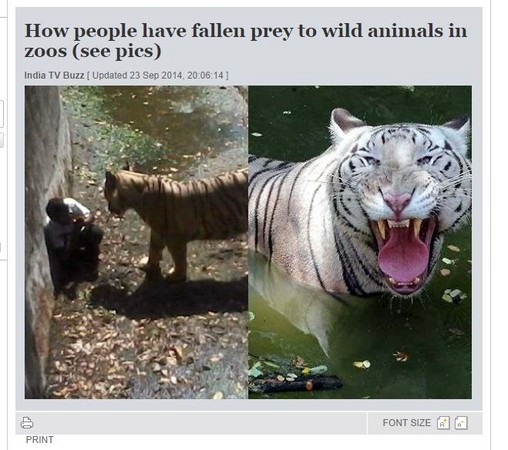
Task: Click the upper cut-off button at left edge
Action: tap(1, 114)
